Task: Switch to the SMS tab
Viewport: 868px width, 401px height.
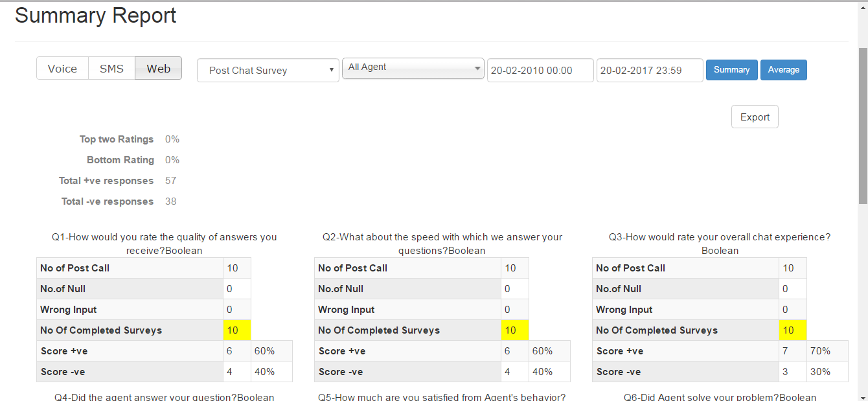Action: [x=111, y=67]
